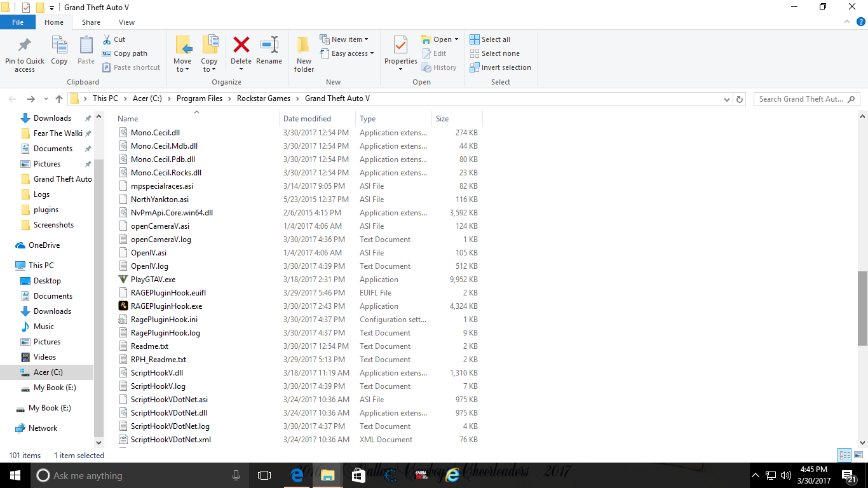
Task: Click the Edit ribbon command
Action: 433,53
